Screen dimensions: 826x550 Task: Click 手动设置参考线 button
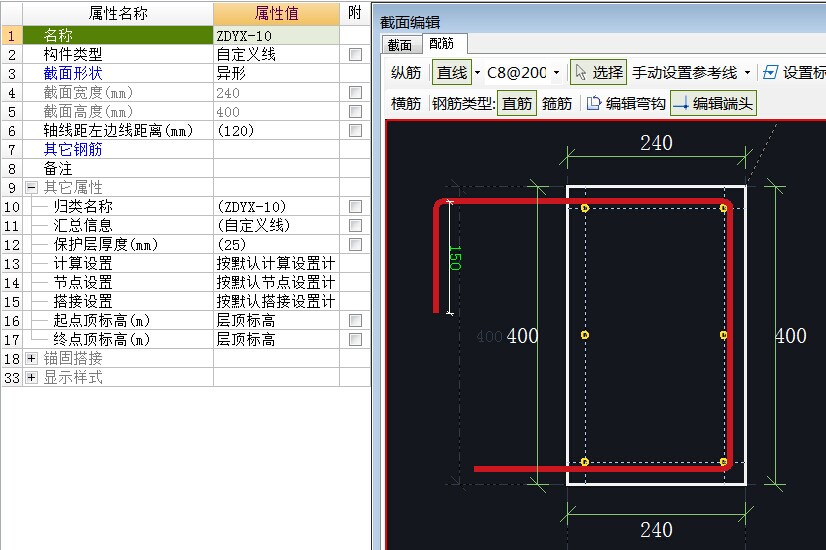pos(684,72)
